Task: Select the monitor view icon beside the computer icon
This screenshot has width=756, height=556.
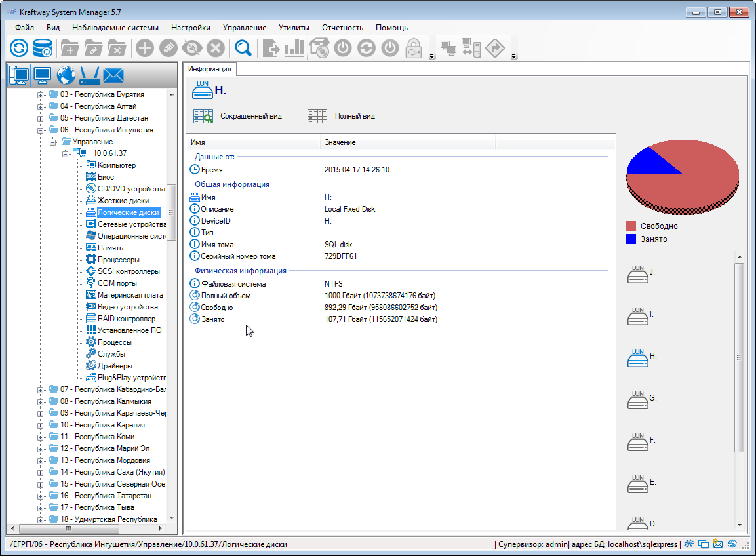Action: (x=42, y=75)
